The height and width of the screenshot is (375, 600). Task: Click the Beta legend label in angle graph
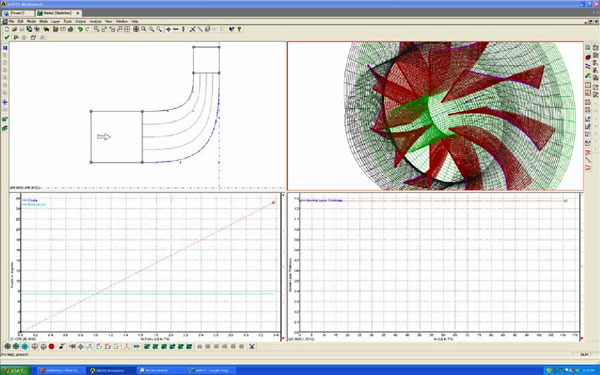tap(37, 204)
